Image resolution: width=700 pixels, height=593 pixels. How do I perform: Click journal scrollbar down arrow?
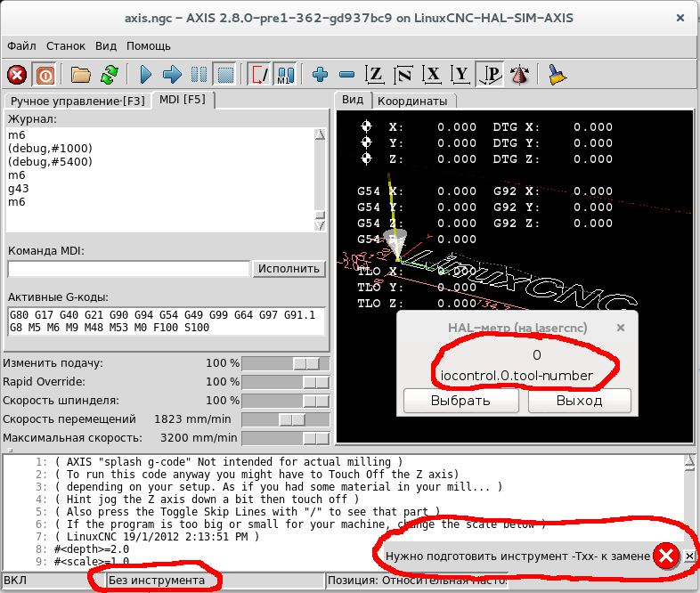(320, 225)
